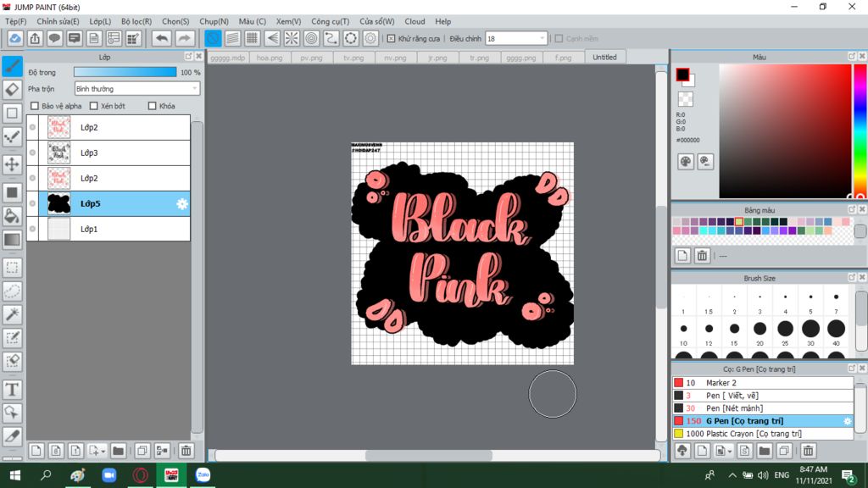Open the Pha trộn blend mode dropdown
Screen dimensions: 868x488
[136, 88]
